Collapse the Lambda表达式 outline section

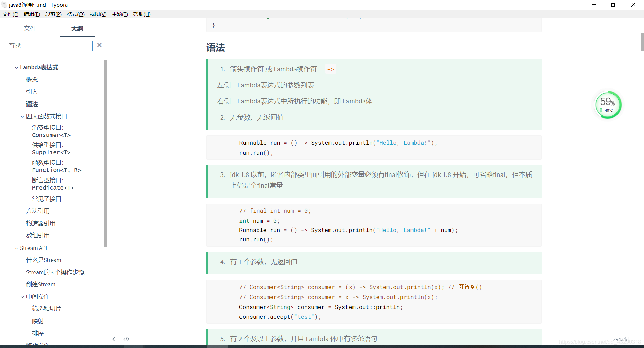(16, 68)
